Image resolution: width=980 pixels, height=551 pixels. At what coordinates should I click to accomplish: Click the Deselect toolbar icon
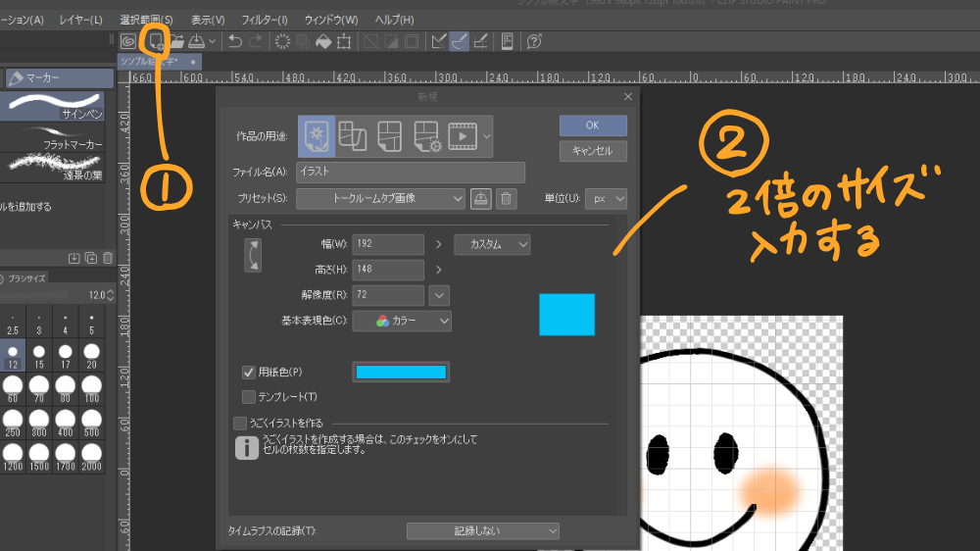(370, 41)
